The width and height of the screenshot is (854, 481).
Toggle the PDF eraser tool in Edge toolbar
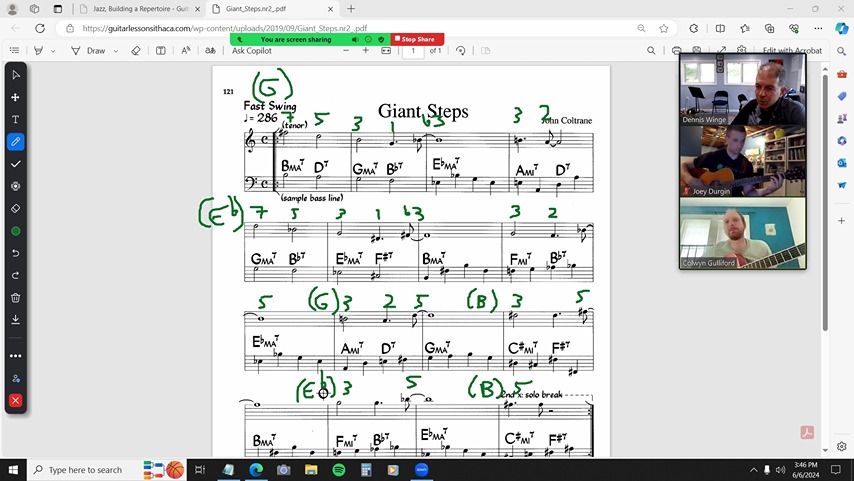click(136, 50)
